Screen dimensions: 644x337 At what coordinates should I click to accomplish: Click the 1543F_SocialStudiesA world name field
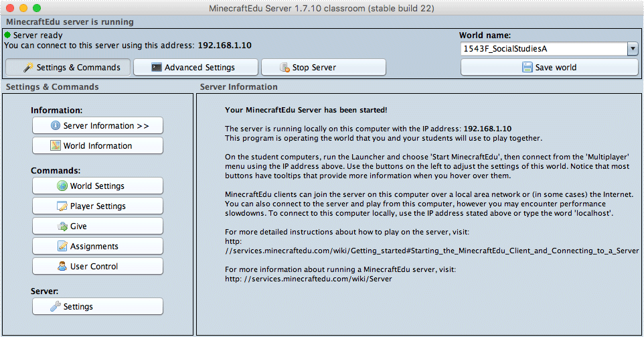coord(544,49)
